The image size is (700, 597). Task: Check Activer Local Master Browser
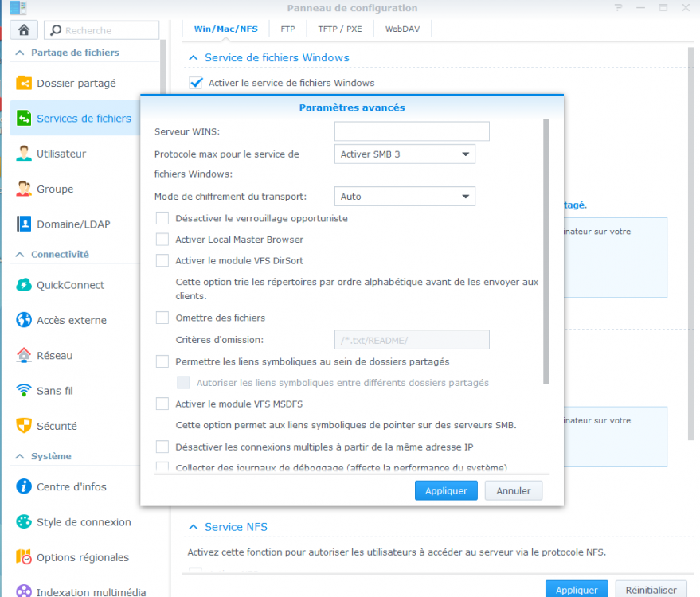point(162,240)
